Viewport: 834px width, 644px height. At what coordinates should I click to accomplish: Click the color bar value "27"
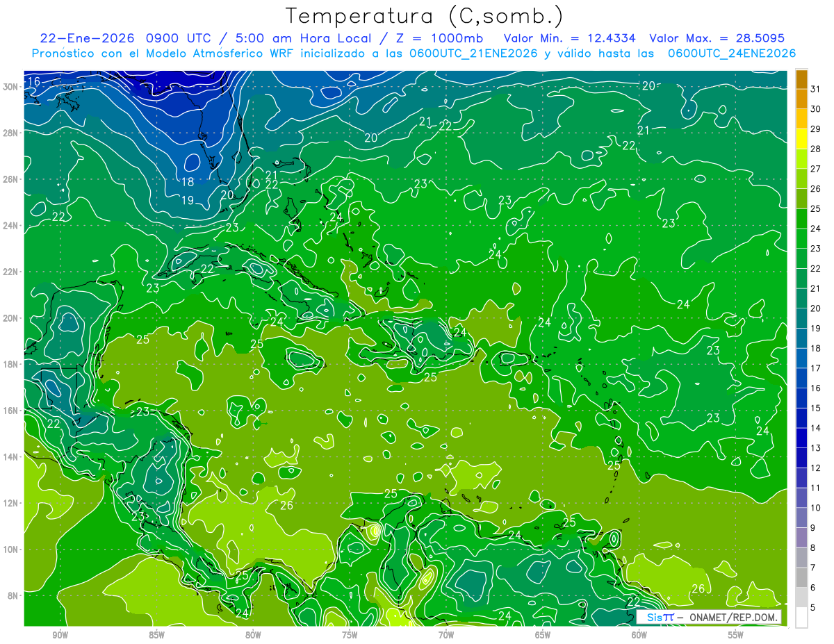pos(815,169)
